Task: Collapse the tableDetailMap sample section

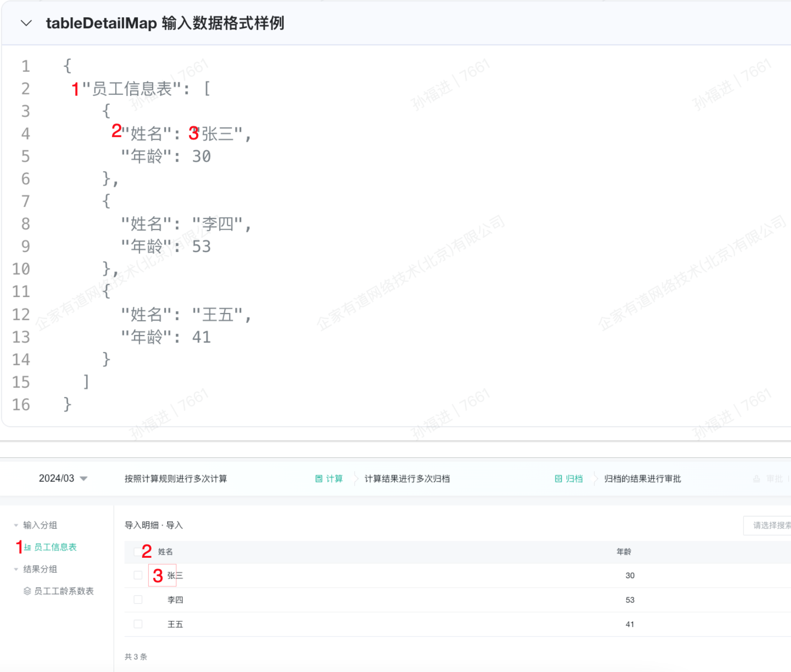Action: pyautogui.click(x=26, y=23)
